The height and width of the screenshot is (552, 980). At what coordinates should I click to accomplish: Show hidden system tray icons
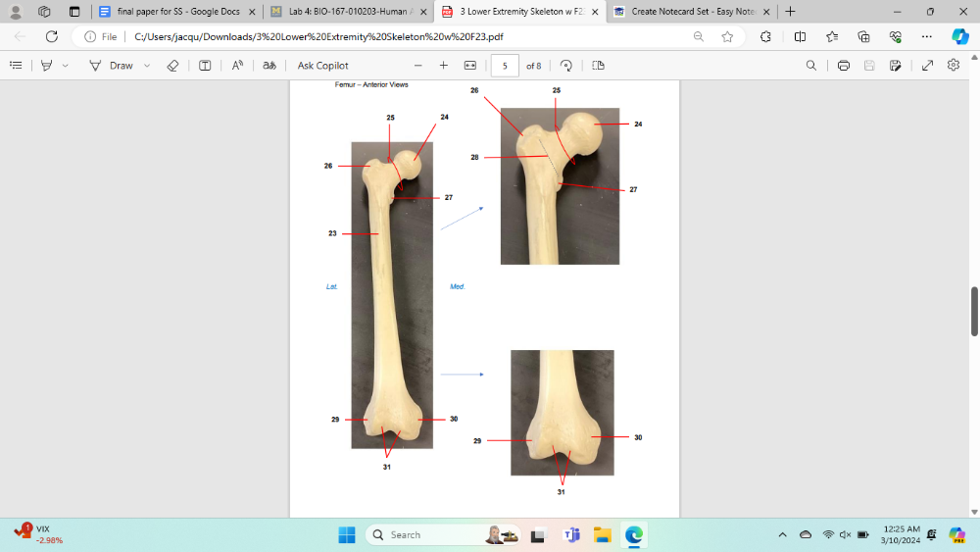coord(782,534)
